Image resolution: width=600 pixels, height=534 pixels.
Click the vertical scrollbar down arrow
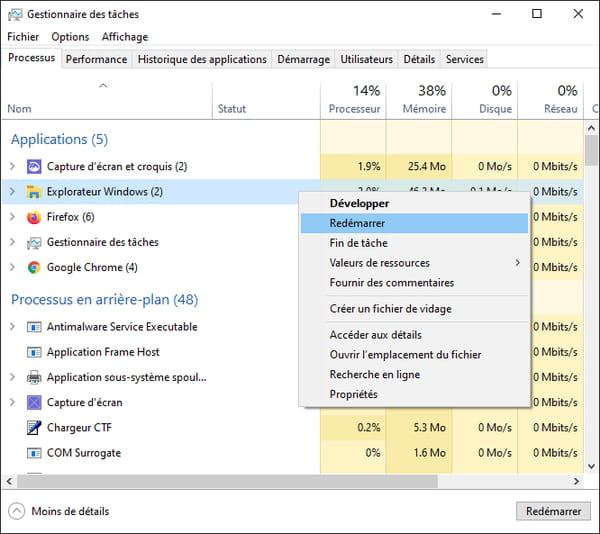(591, 466)
